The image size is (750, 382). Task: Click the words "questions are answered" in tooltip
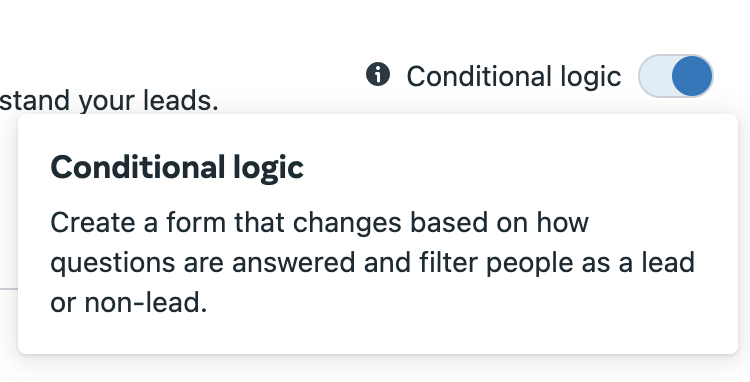point(203,263)
